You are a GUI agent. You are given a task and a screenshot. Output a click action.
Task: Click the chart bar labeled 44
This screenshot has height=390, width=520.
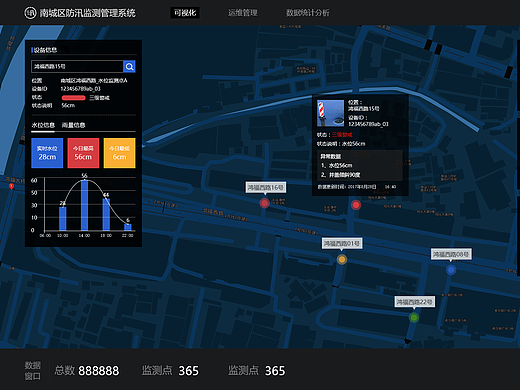[106, 215]
